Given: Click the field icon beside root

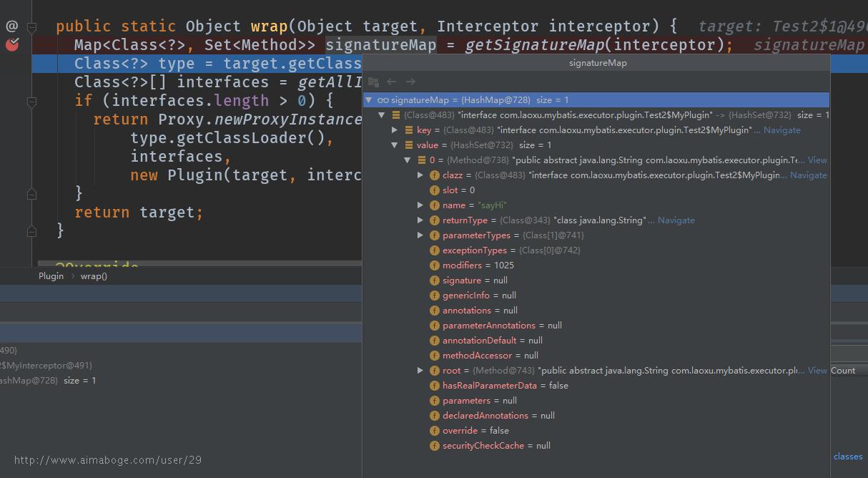Looking at the screenshot, I should pyautogui.click(x=435, y=371).
